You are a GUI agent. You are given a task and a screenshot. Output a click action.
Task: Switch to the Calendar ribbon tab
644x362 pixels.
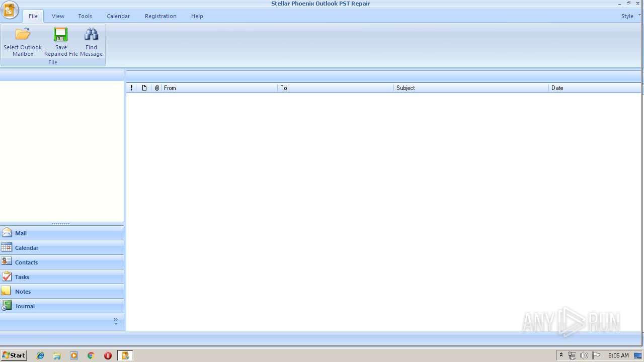pyautogui.click(x=118, y=16)
